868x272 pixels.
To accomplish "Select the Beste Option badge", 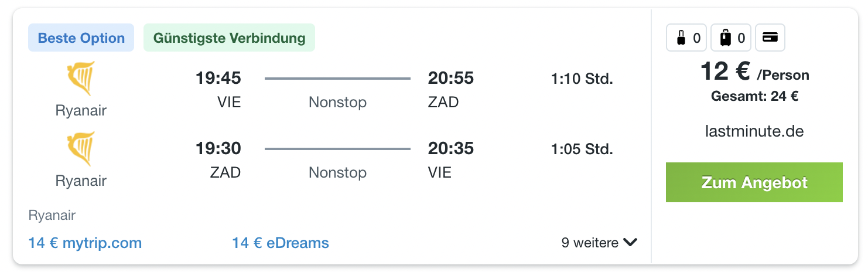I will click(x=81, y=38).
